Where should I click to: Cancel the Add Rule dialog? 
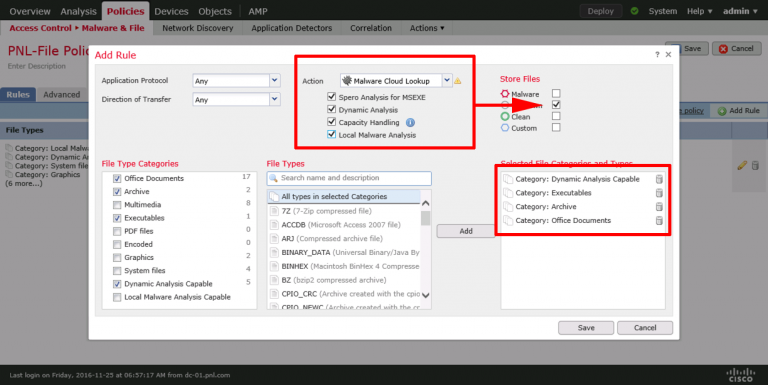point(645,328)
